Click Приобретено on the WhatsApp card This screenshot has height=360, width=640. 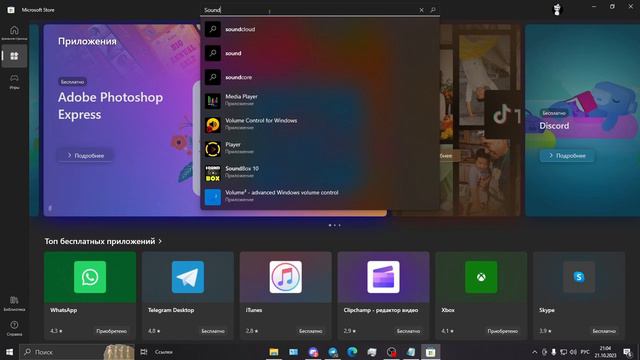pos(111,331)
